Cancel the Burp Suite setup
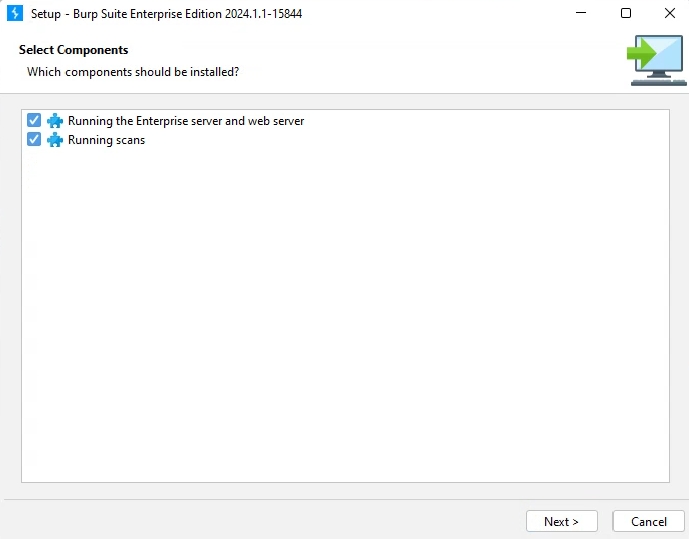The width and height of the screenshot is (689, 539). click(x=649, y=521)
